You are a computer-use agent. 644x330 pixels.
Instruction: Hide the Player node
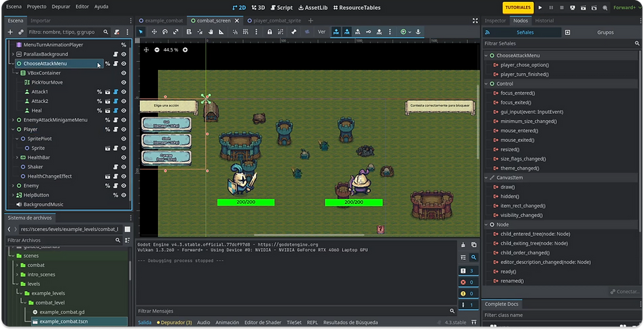[x=124, y=130]
